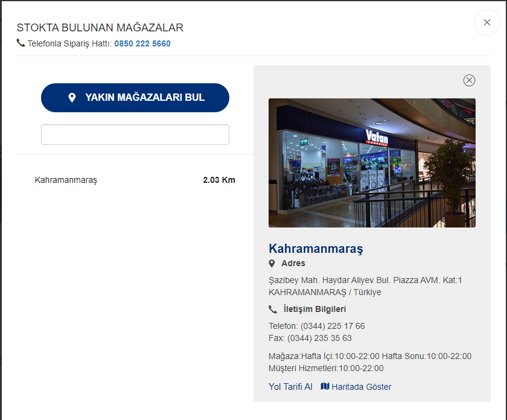Click the circular X icon on the store card
Screen dimensions: 507x420
click(x=469, y=80)
